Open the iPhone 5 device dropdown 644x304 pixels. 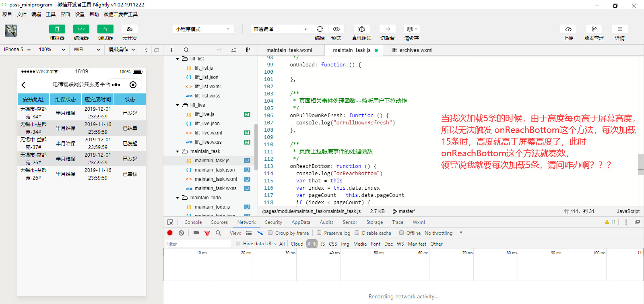17,50
